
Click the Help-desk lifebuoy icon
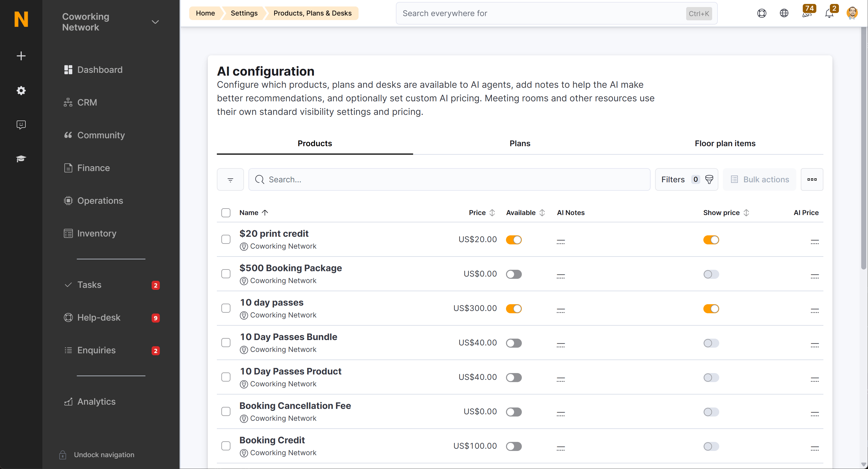[x=68, y=317]
